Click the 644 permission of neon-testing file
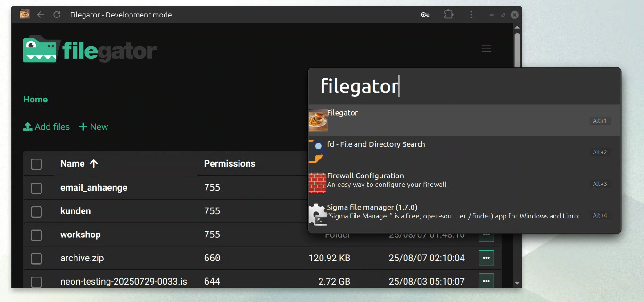Image resolution: width=644 pixels, height=302 pixels. (212, 282)
